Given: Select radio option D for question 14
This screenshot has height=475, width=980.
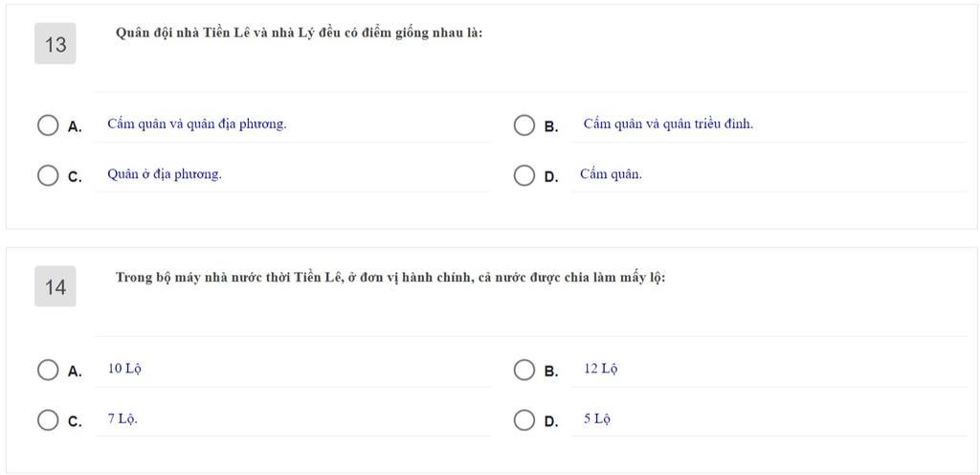Looking at the screenshot, I should 524,420.
